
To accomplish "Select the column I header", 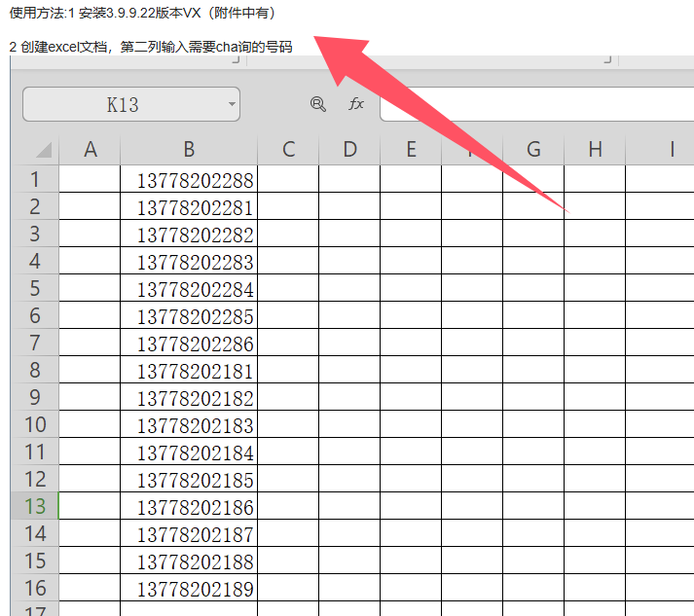I will click(671, 149).
